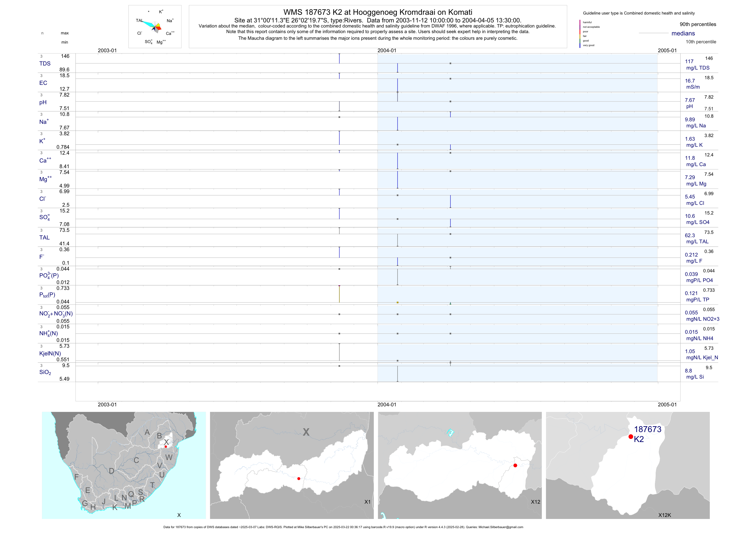Click red dot on South Africa map
This screenshot has height=535, width=756.
click(166, 447)
